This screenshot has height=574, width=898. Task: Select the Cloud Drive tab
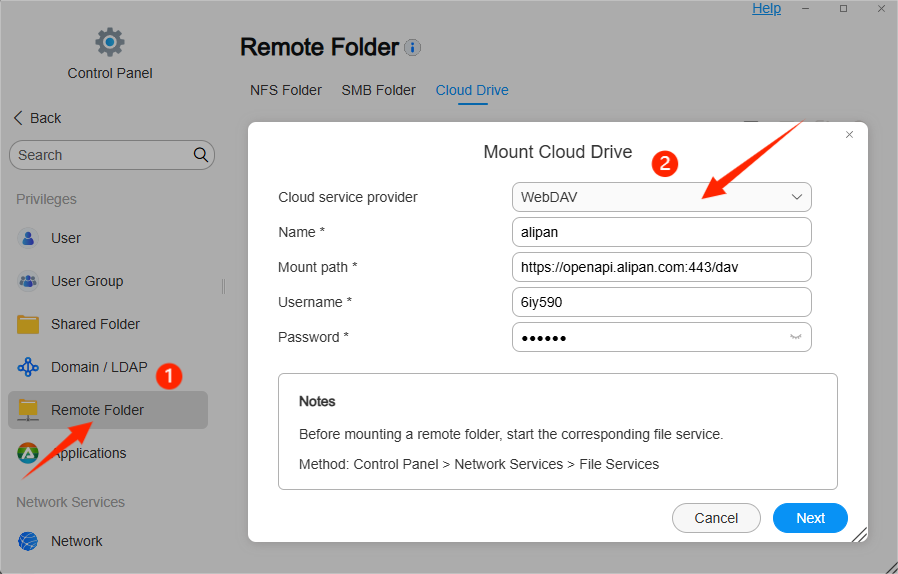(472, 90)
